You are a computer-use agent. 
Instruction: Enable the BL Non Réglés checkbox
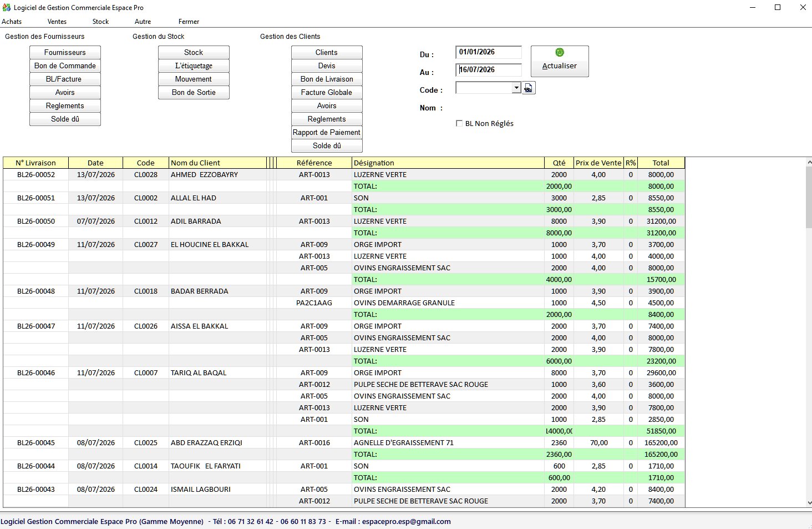click(x=459, y=123)
